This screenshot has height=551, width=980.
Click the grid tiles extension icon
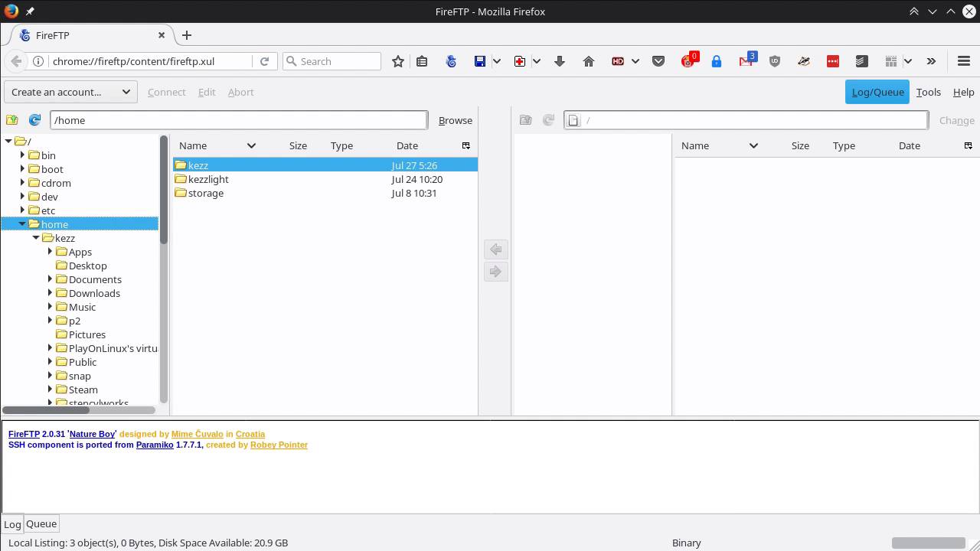pyautogui.click(x=890, y=61)
